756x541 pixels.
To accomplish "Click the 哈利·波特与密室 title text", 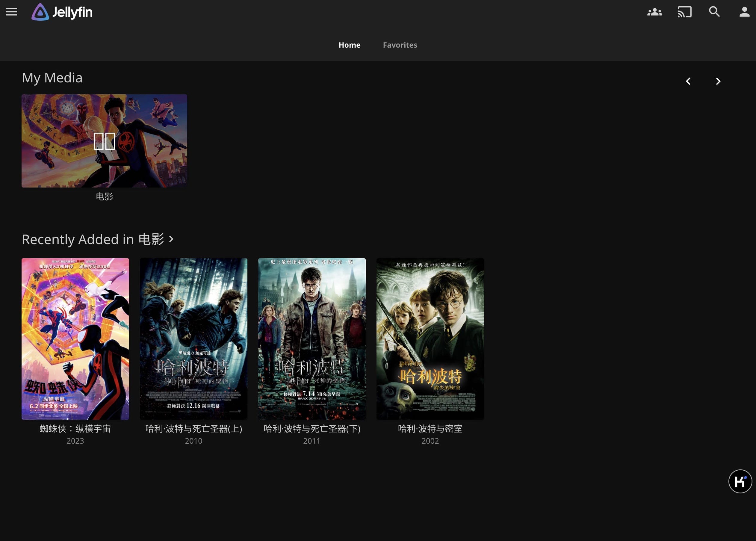I will [x=430, y=429].
